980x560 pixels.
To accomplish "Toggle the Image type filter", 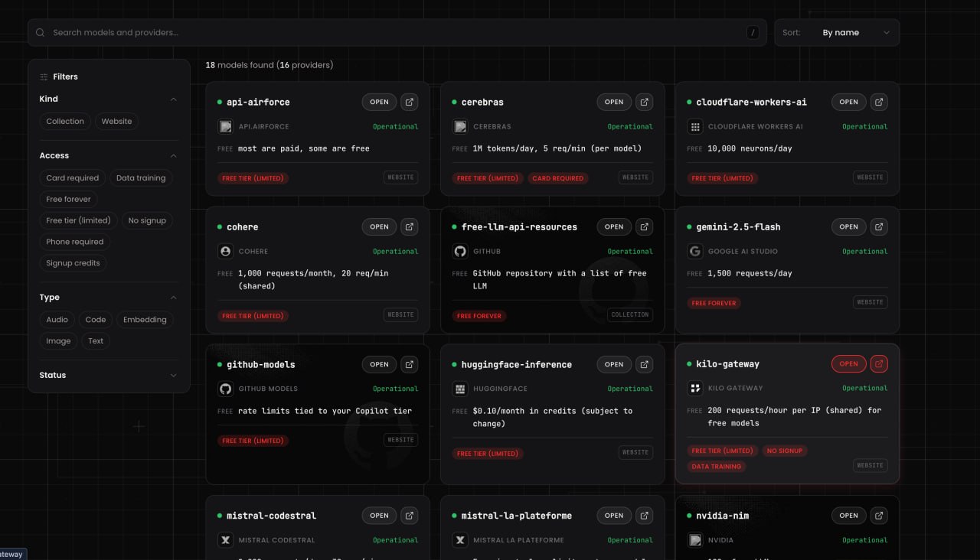I will 58,341.
